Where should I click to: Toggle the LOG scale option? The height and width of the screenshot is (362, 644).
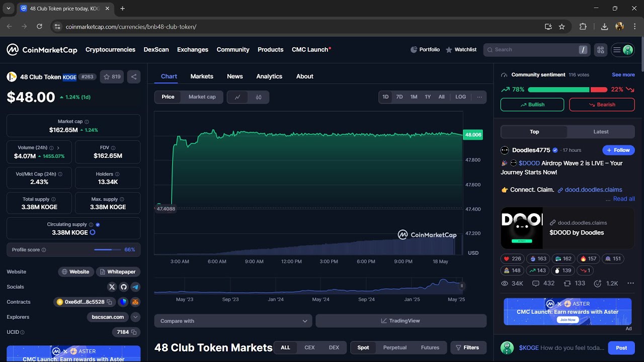coord(461,97)
